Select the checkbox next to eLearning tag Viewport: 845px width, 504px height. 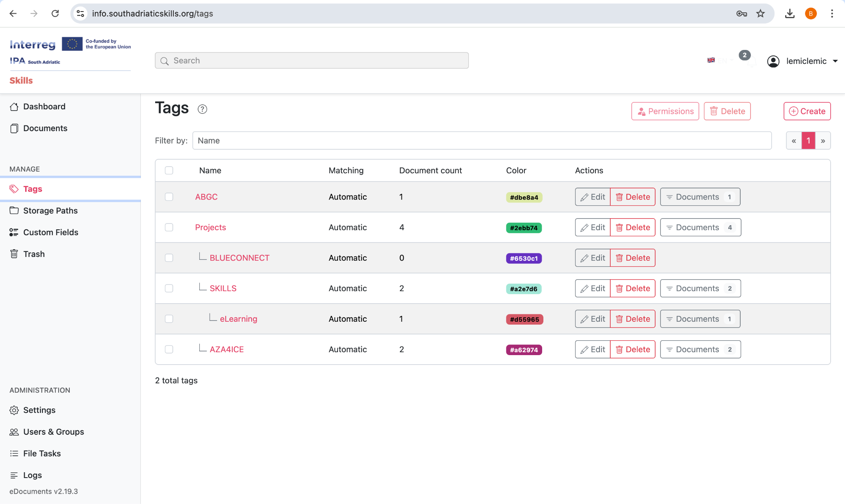pyautogui.click(x=169, y=318)
